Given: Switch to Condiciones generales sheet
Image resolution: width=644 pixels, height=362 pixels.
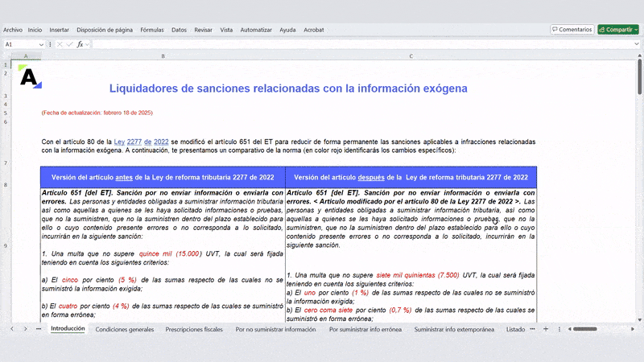Looking at the screenshot, I should (125, 329).
